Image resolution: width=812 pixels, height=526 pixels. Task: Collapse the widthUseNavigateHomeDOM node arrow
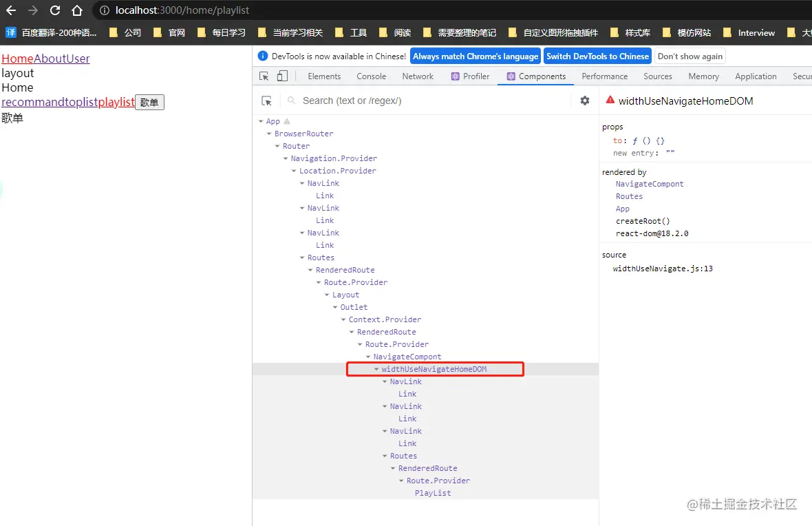[x=377, y=370]
